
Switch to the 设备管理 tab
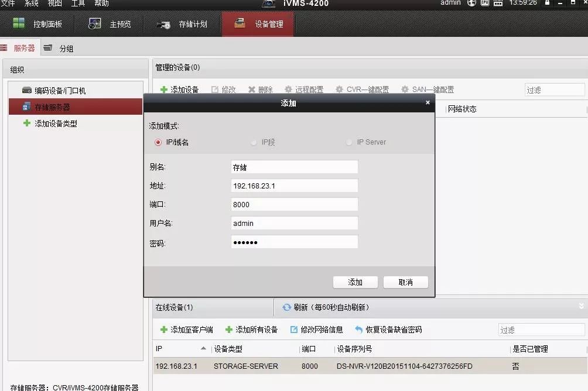pos(258,24)
